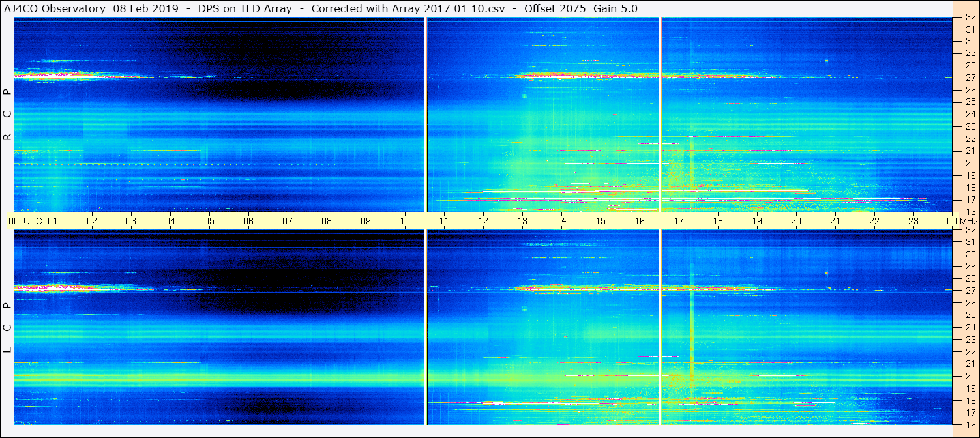Click the 32 MHz label on upper scale
The width and height of the screenshot is (980, 438).
[970, 18]
